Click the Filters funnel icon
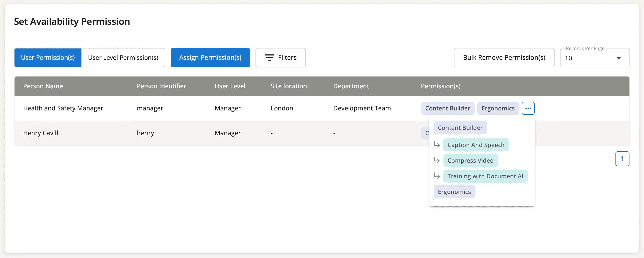The image size is (644, 258). click(x=269, y=57)
